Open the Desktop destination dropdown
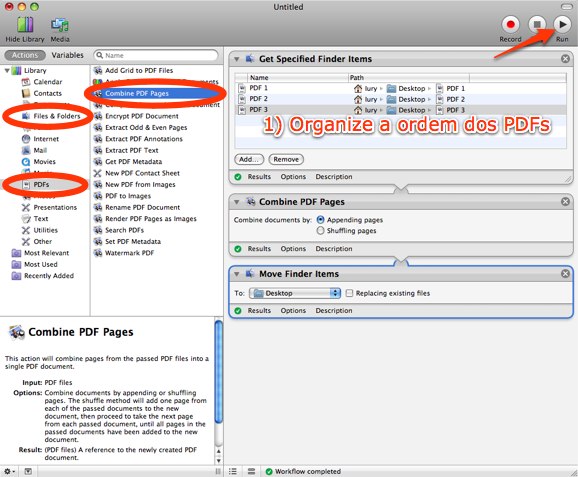 295,293
